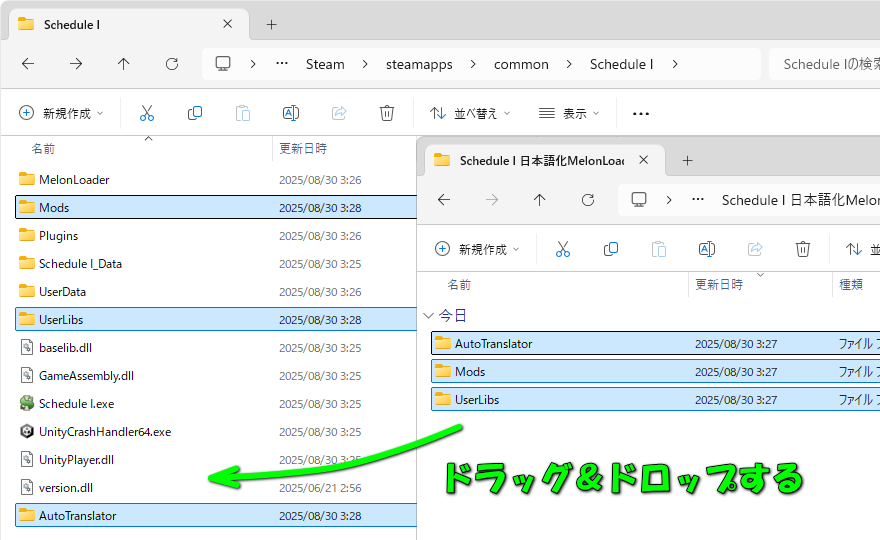This screenshot has height=540, width=880.
Task: Select the Plugins folder
Action: click(x=216, y=236)
